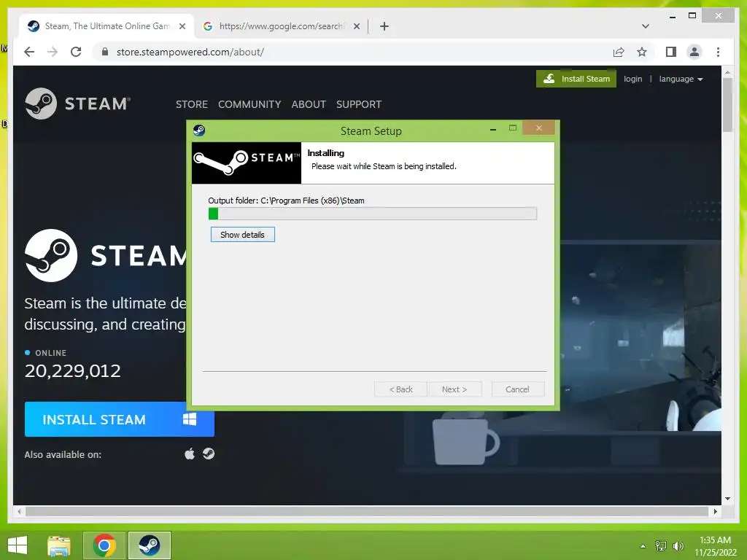The width and height of the screenshot is (747, 560).
Task: Click the page's vertical scrollbar thumb
Action: tap(727, 105)
